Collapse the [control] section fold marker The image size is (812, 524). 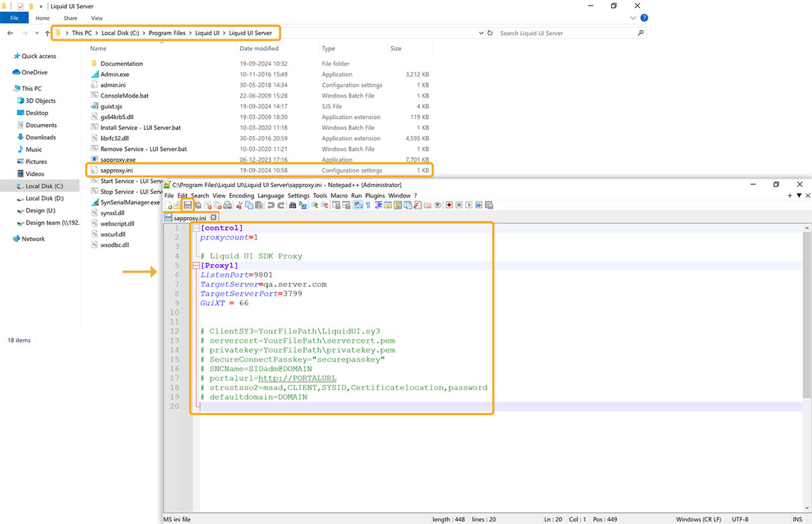coord(197,228)
